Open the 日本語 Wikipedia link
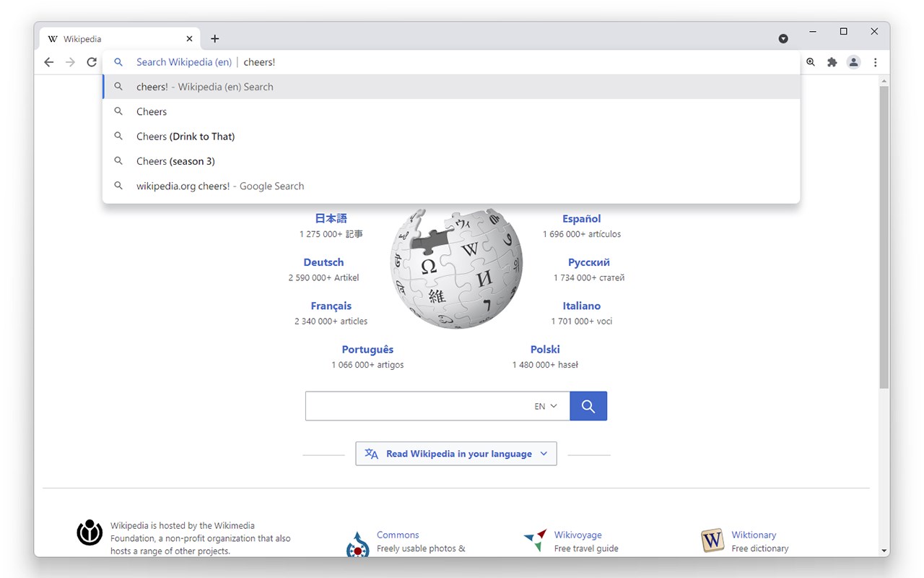924x578 pixels. coord(331,218)
